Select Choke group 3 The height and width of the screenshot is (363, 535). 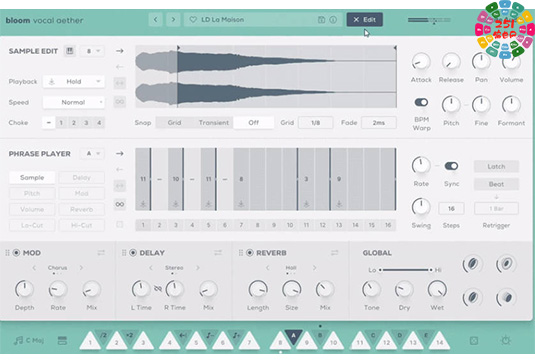tap(86, 122)
